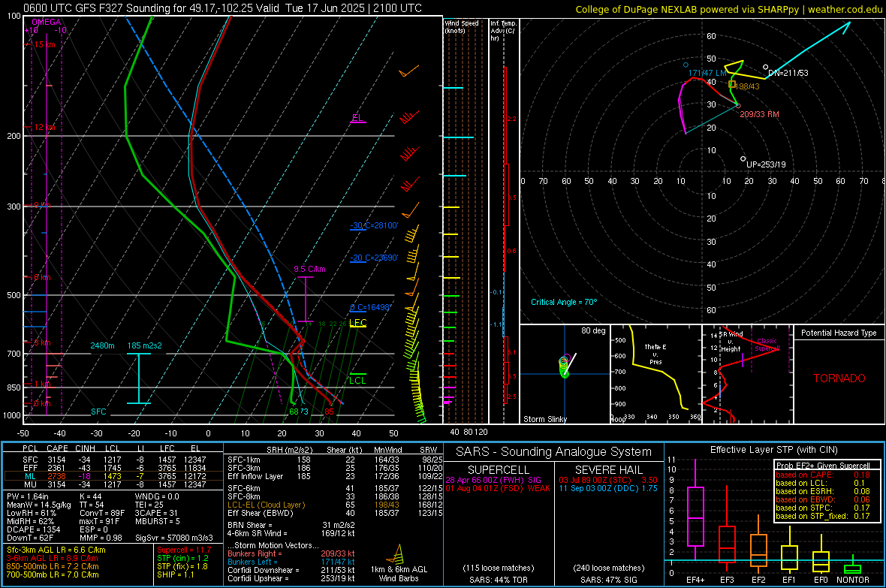The width and height of the screenshot is (886, 588).
Task: Click the 9.5 C/km lapse rate label
Action: [x=309, y=269]
